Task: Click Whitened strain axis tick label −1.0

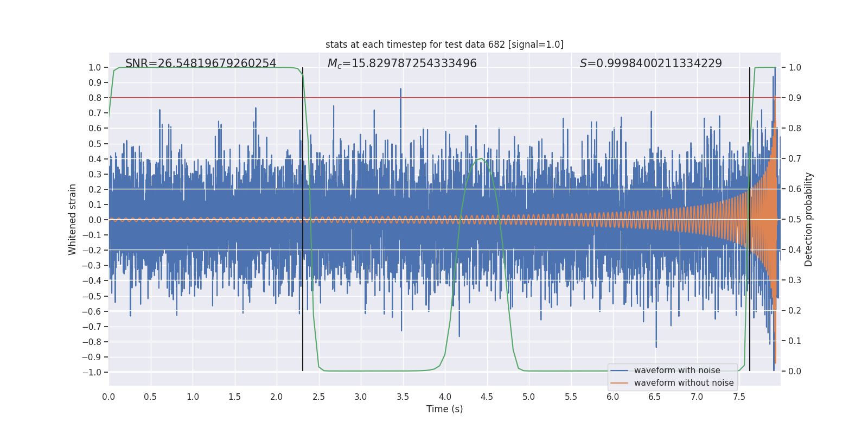Action: point(92,372)
